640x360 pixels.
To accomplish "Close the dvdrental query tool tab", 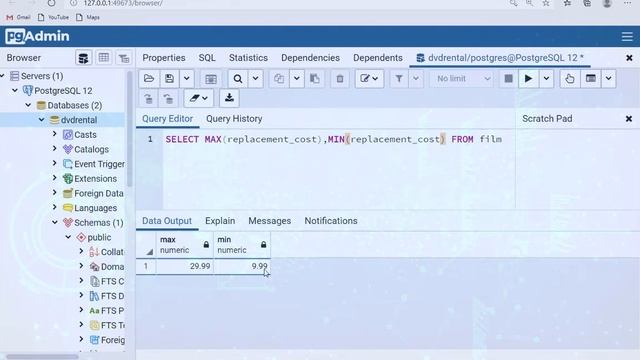I will click(629, 58).
